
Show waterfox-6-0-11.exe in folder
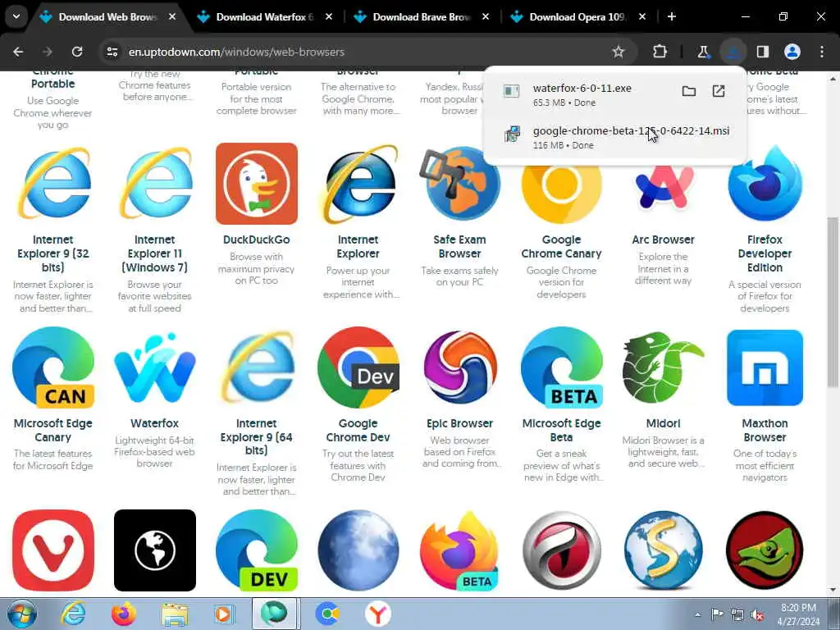click(689, 91)
